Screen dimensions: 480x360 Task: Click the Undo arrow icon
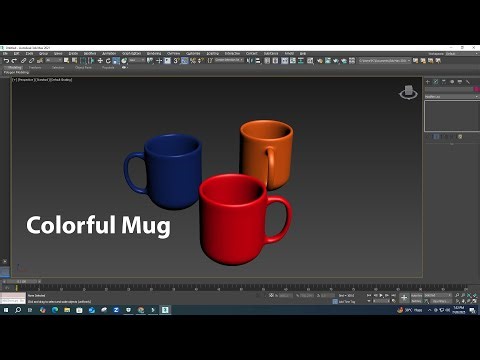(x=6, y=61)
